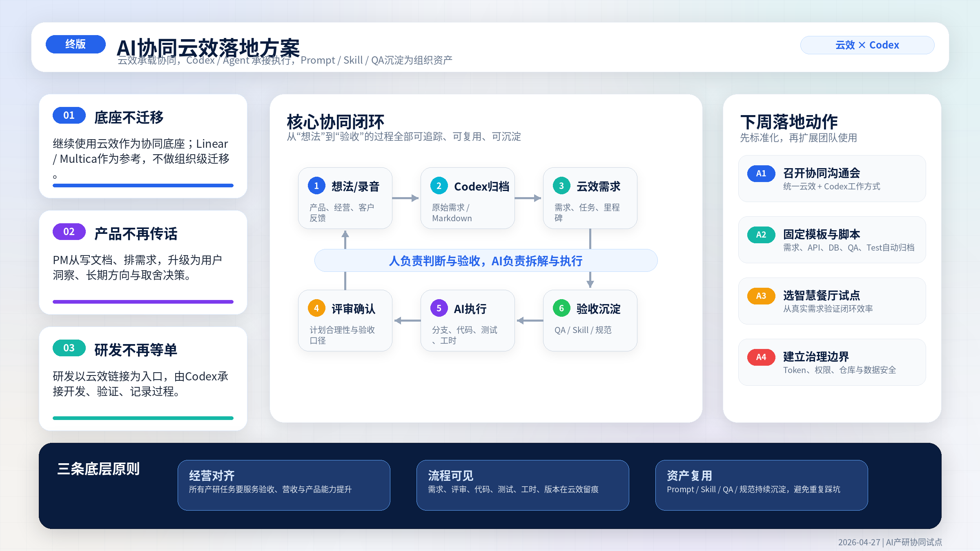Click the 统一云效 + Codex工作方式 text

coord(832,187)
